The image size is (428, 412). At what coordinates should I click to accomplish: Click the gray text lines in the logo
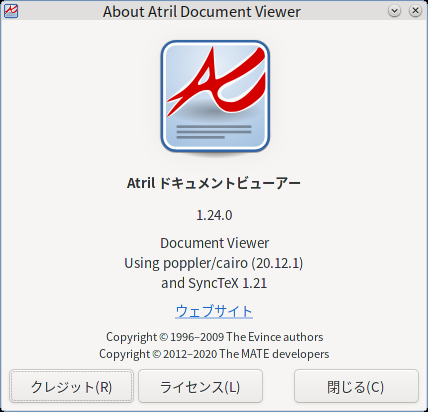(x=214, y=132)
